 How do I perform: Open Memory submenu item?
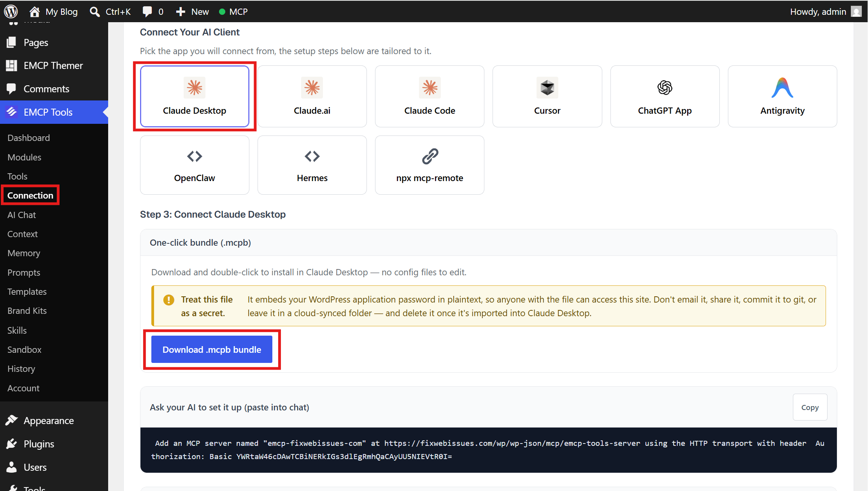24,253
